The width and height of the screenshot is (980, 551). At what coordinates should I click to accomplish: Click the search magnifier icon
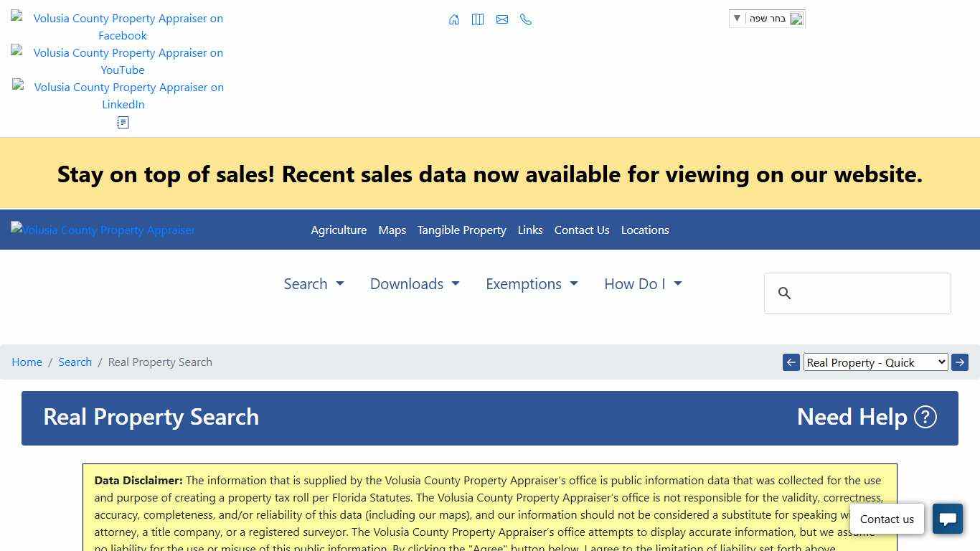coord(784,293)
